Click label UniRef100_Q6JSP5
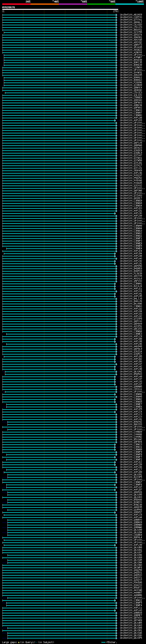The width and height of the screenshot is (146, 644). (x=131, y=638)
